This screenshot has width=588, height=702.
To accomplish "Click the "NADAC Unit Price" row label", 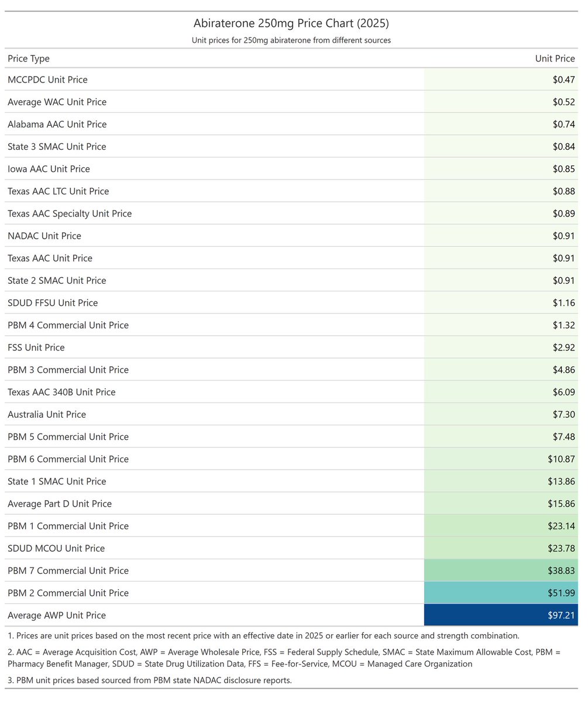I will coord(44,236).
